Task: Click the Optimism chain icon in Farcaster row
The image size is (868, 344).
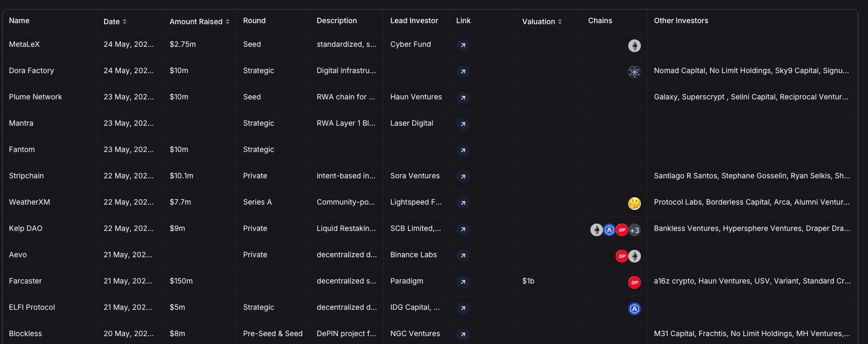Action: [635, 282]
